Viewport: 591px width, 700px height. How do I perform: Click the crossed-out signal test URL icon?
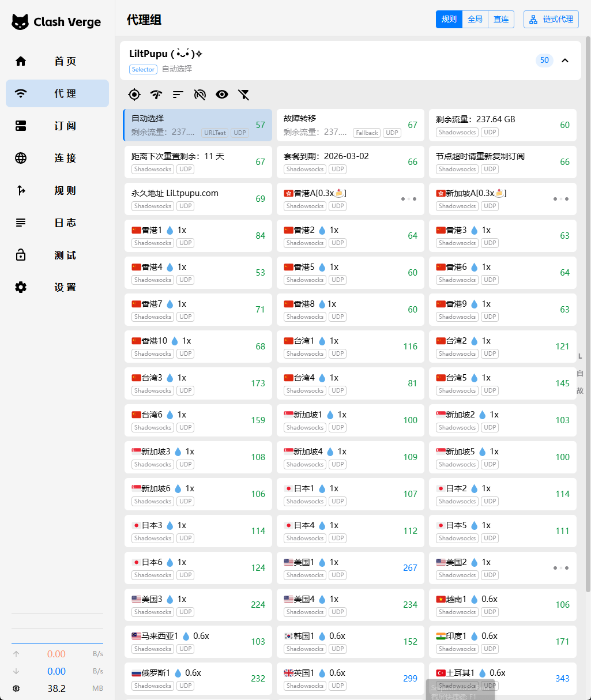click(200, 95)
